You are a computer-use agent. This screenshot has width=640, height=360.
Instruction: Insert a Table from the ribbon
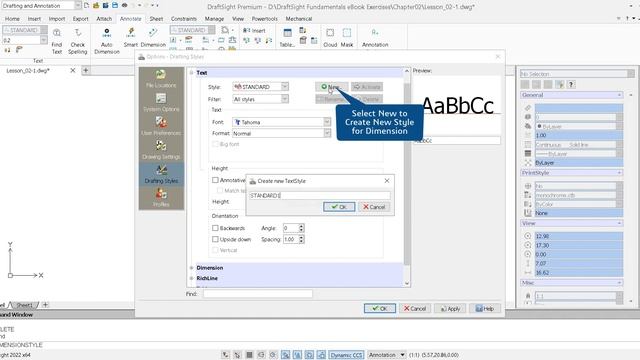(287, 38)
